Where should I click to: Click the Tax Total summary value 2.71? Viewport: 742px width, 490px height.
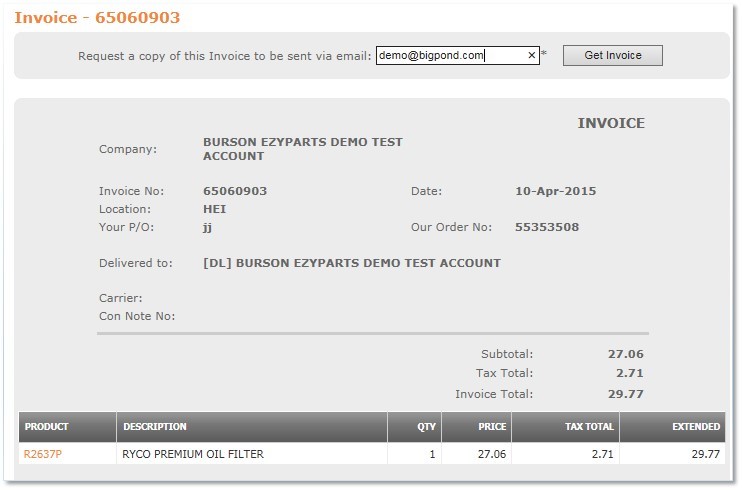[x=630, y=373]
